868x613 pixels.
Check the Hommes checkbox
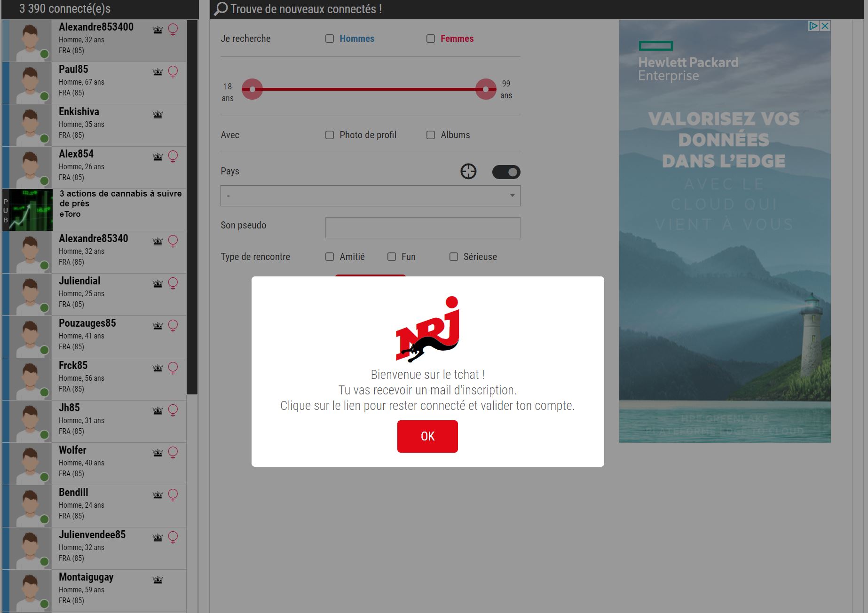click(x=330, y=39)
